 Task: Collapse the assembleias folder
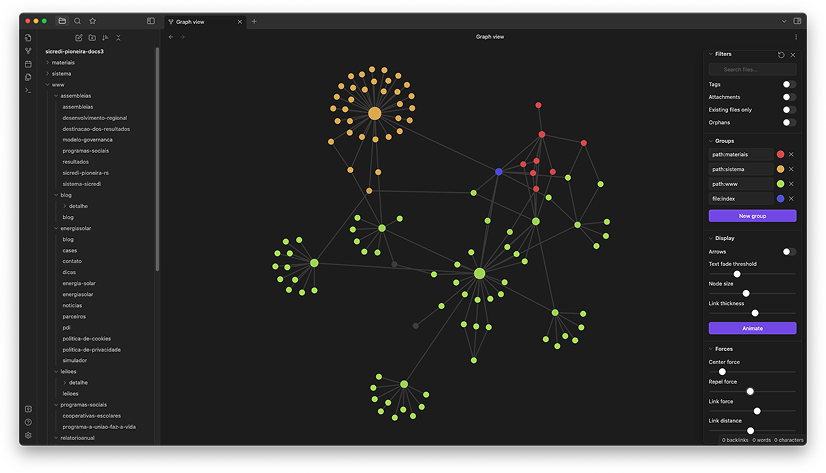[56, 96]
